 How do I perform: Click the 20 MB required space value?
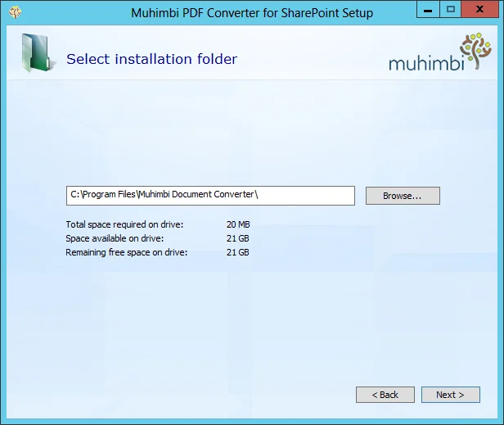pyautogui.click(x=238, y=224)
